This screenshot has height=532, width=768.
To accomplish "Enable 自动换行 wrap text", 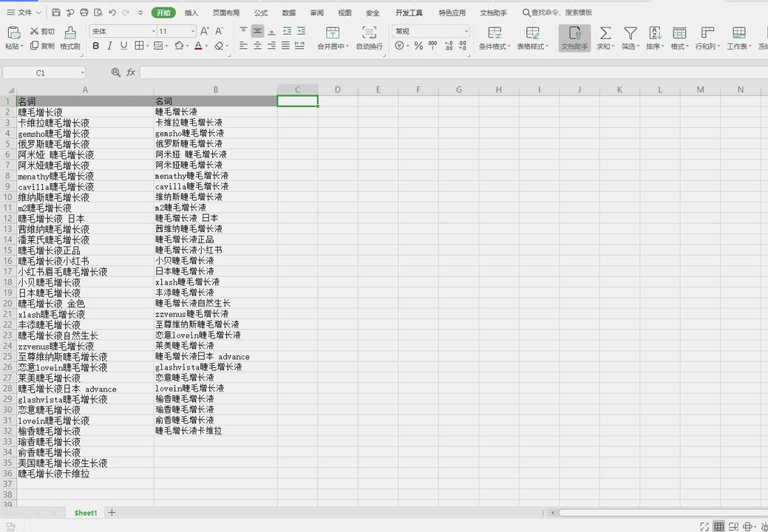I will (x=369, y=35).
